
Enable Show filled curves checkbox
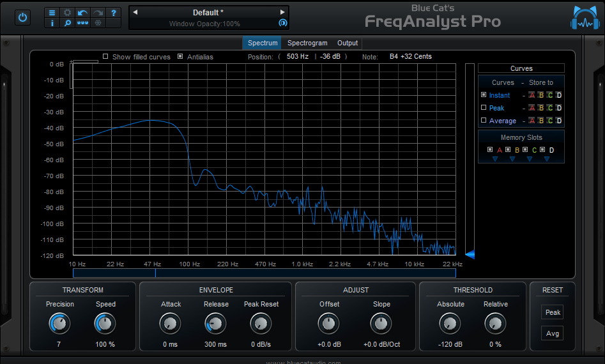pyautogui.click(x=105, y=56)
